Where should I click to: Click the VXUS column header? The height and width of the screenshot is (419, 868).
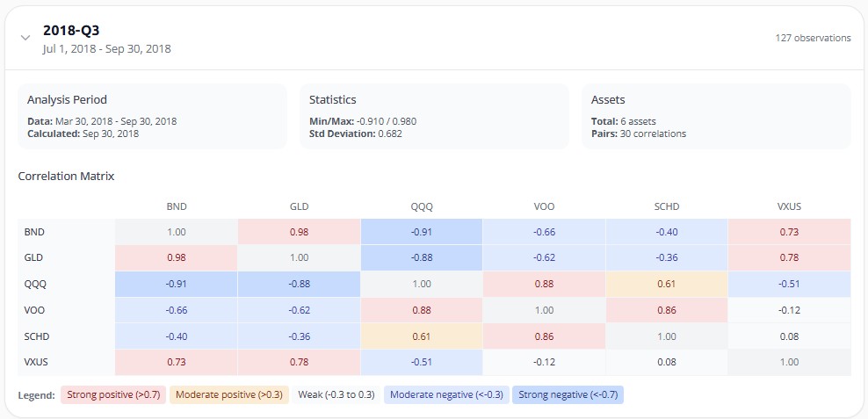click(x=790, y=206)
